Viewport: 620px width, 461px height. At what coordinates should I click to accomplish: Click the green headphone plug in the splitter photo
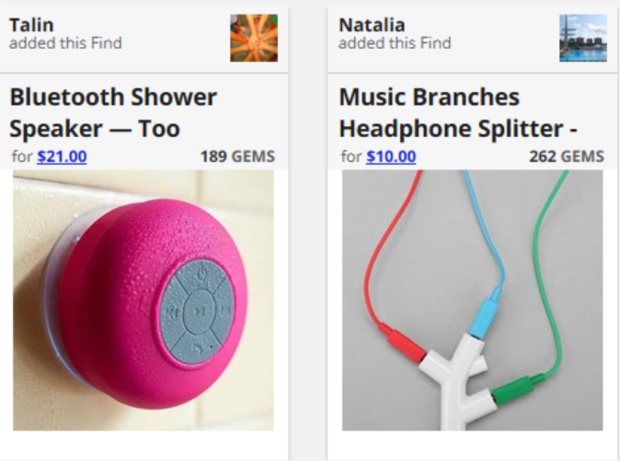click(x=519, y=385)
